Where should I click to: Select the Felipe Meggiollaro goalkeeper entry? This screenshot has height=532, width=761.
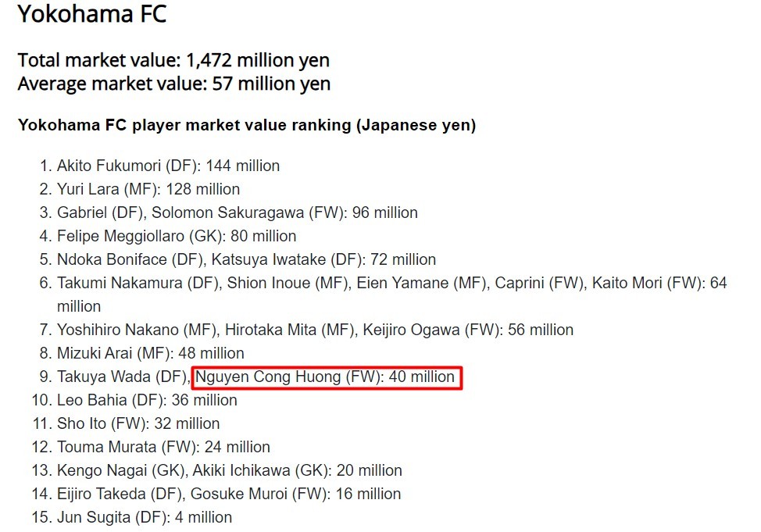177,236
